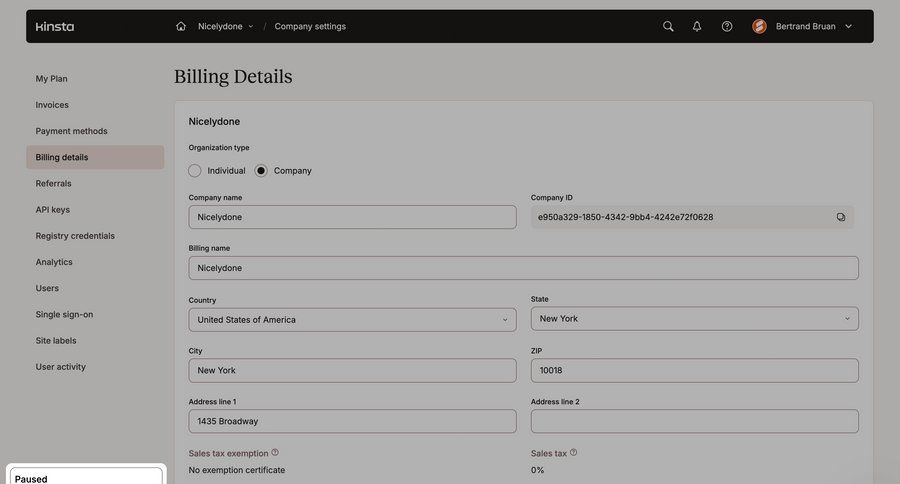Image resolution: width=900 pixels, height=484 pixels.
Task: Select Individual organization type
Action: 195,171
